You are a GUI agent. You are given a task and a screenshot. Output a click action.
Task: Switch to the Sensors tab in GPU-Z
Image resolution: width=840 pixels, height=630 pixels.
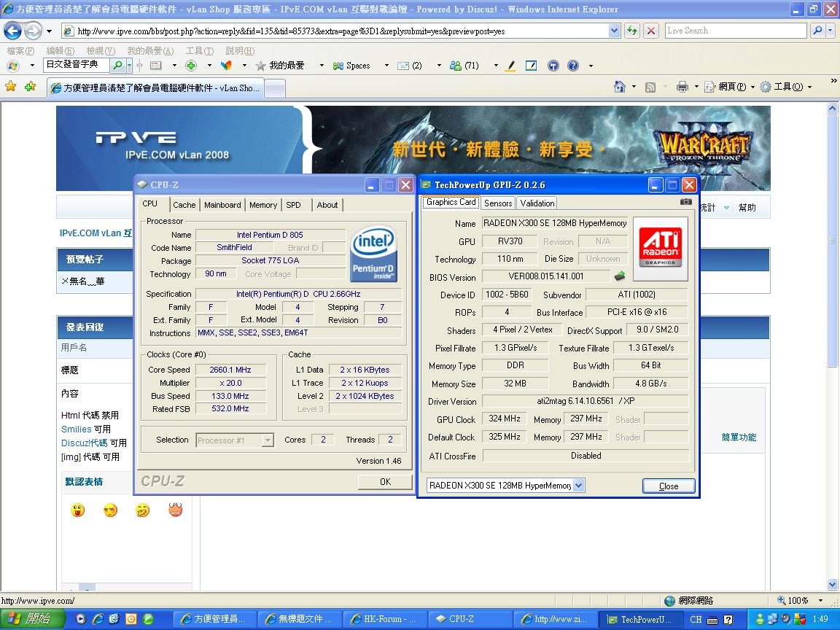(497, 203)
